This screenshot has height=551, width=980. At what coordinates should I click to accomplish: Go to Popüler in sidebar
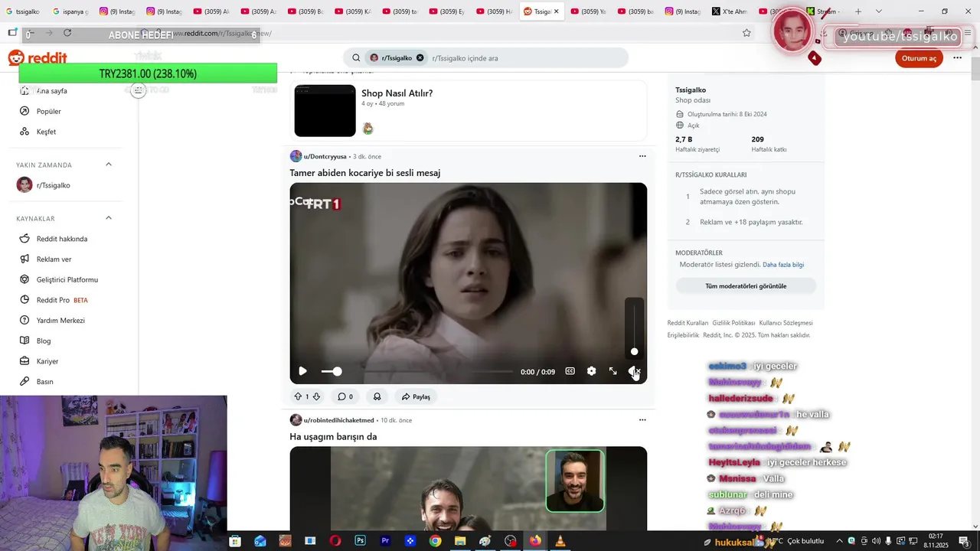[49, 112]
